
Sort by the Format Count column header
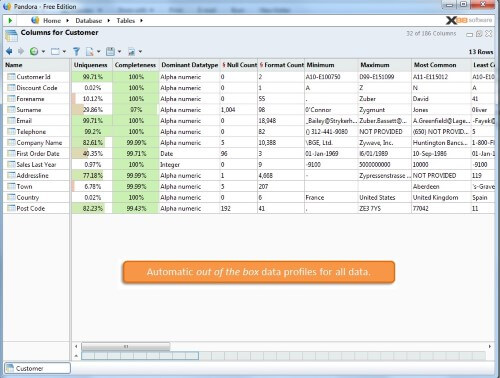click(x=281, y=65)
